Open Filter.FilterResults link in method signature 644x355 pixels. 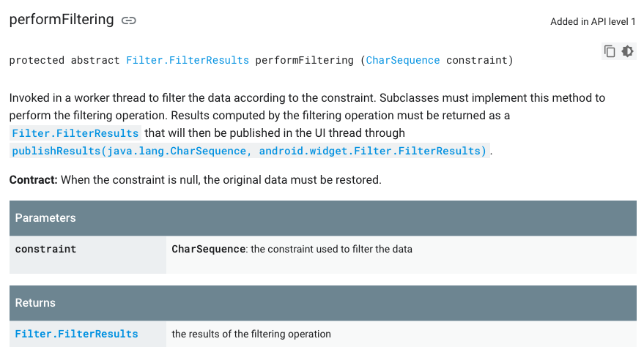point(188,60)
